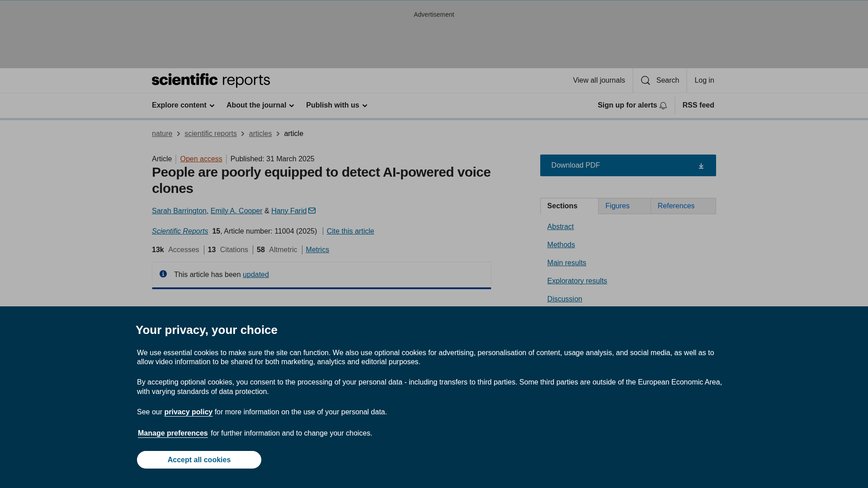This screenshot has height=488, width=868.
Task: Click the alerts bell icon
Action: (663, 106)
